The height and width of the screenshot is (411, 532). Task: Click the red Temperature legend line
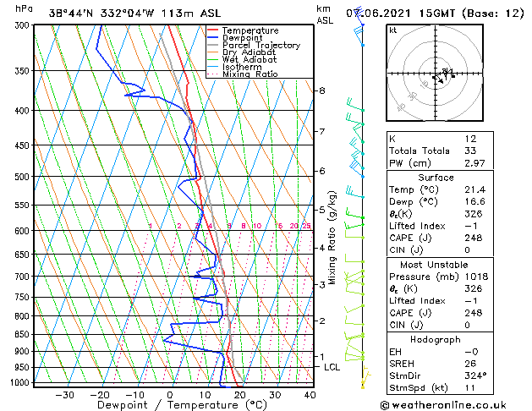213,30
